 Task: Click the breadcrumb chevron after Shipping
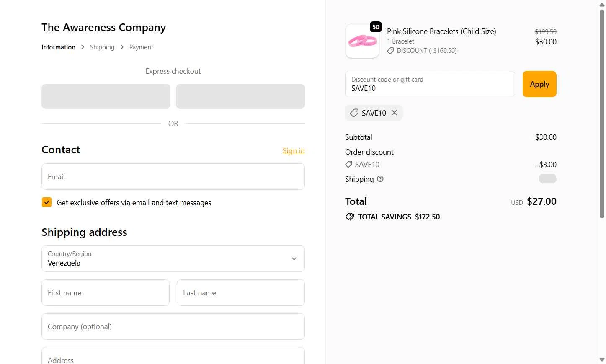[x=122, y=47]
